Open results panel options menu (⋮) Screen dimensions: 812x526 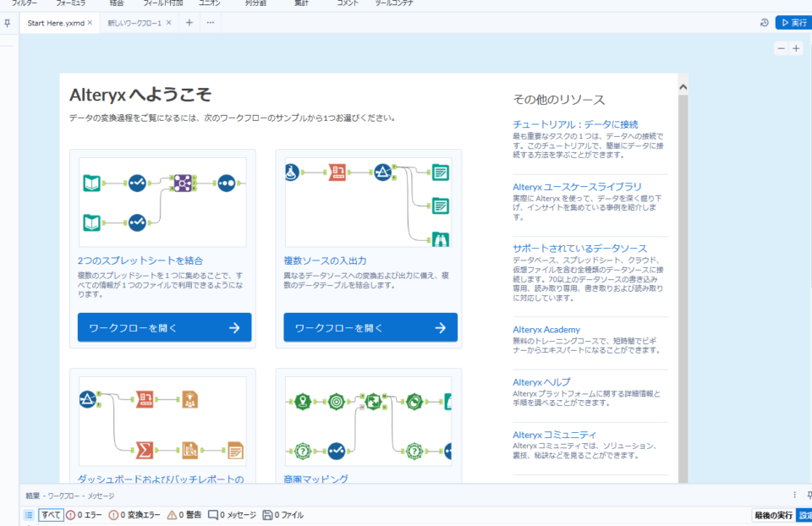[794, 496]
